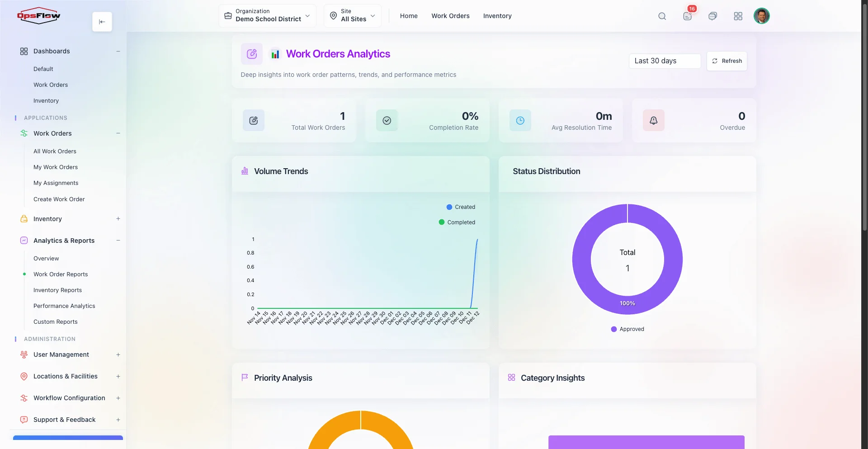Screen dimensions: 868x449
Task: Toggle the Completed legend in Volume Trends
Action: (457, 222)
